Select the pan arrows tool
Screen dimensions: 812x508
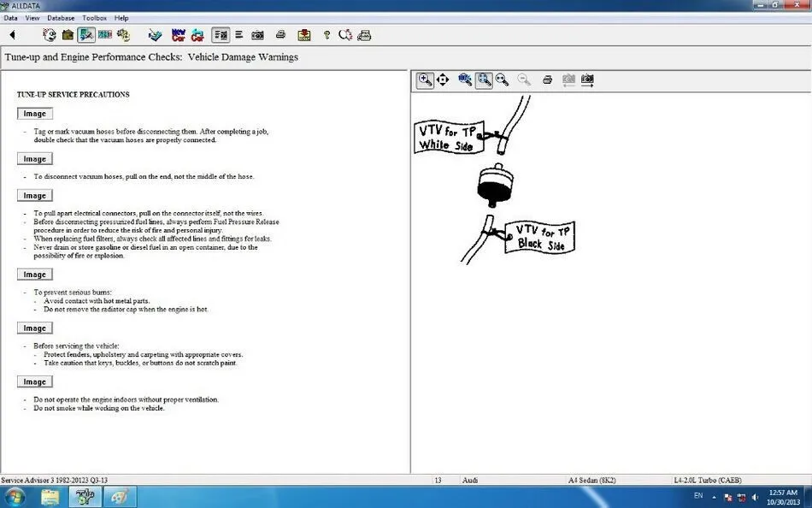point(443,80)
